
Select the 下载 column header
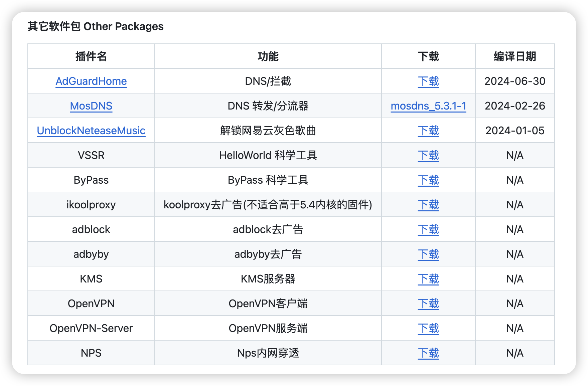click(428, 56)
